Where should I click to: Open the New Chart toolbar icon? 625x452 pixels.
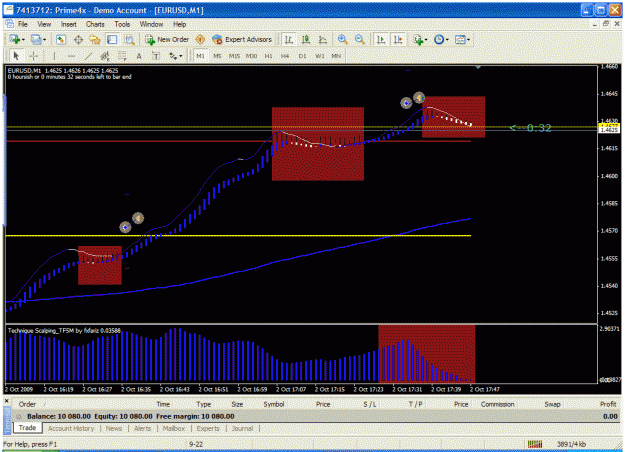[x=15, y=39]
